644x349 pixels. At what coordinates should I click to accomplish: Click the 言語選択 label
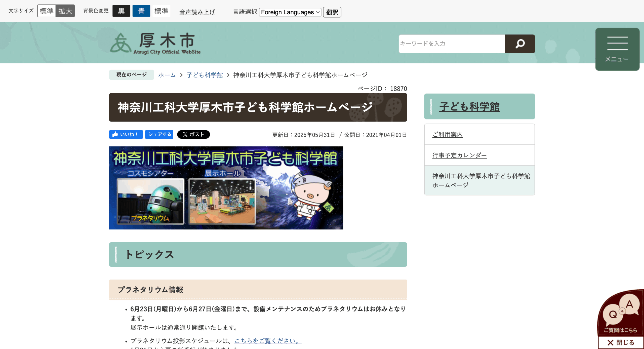click(245, 12)
